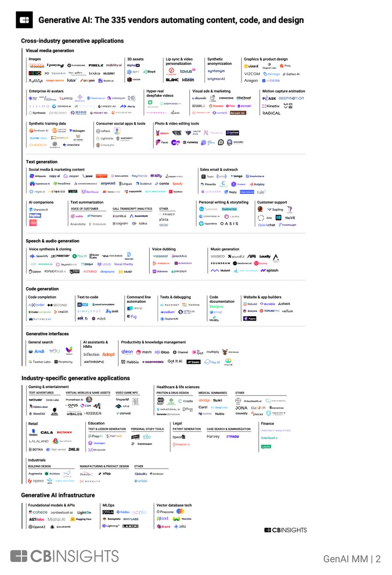Click the Hebbia logo in Productivity & knowledge management
This screenshot has height=575, width=392.
click(129, 362)
